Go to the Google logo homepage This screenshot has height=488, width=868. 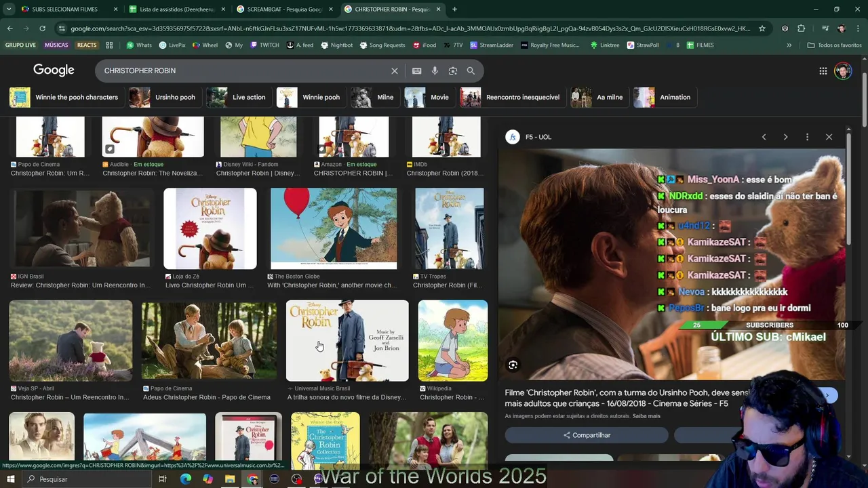[x=54, y=70]
